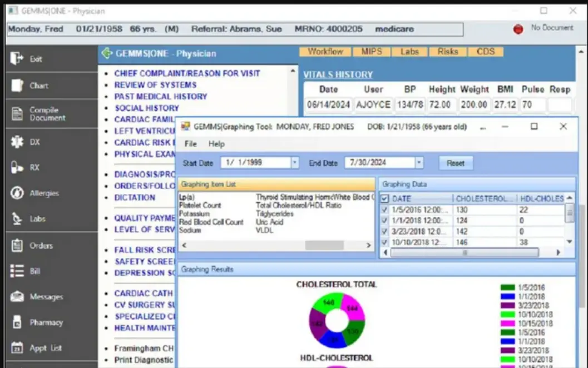Click the CHOLESTEROL column header
Screen dimensions: 588x368
click(x=485, y=198)
